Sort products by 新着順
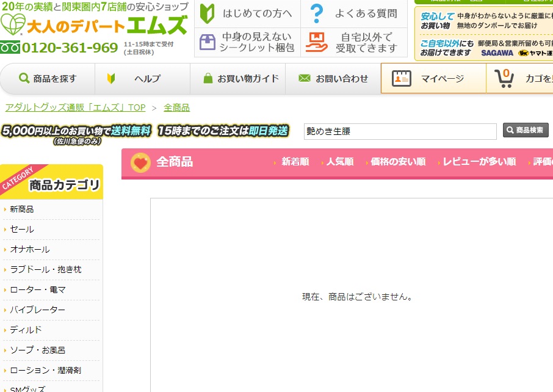This screenshot has height=392, width=553. 295,162
